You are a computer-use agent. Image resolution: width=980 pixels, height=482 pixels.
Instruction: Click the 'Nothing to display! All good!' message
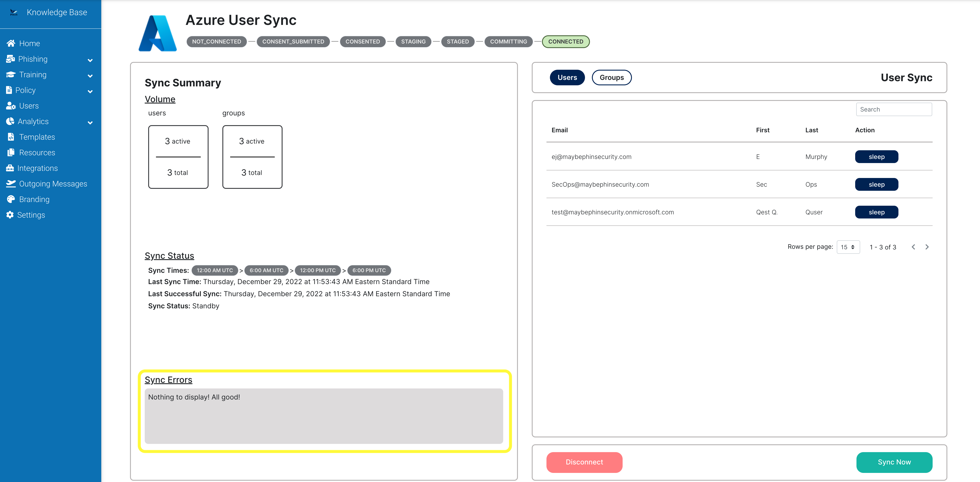194,397
